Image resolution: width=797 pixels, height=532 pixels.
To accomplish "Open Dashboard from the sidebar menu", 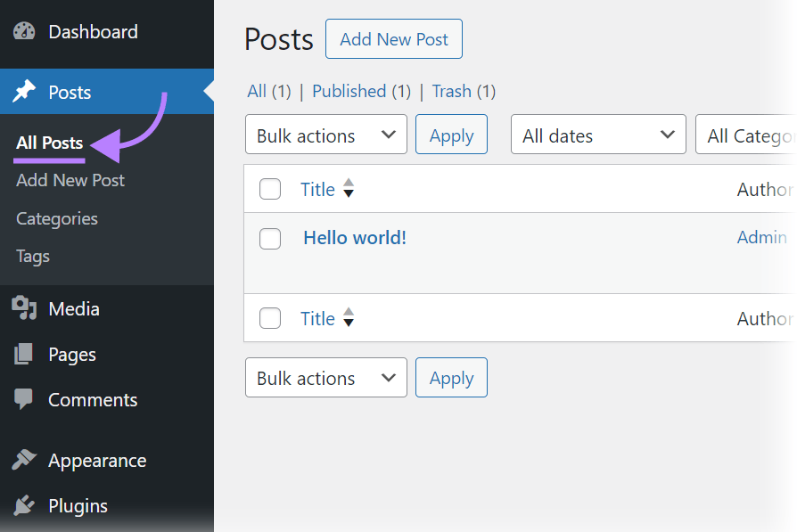I will (x=93, y=32).
